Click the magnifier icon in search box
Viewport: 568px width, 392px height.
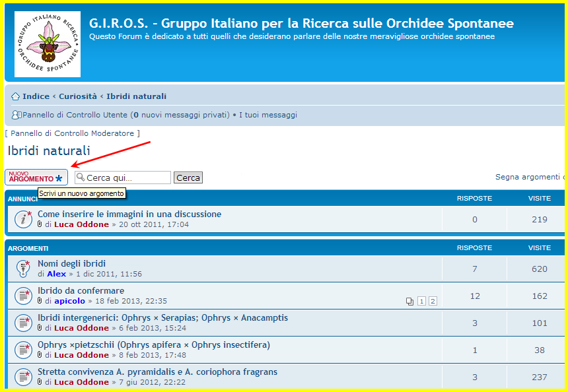click(x=81, y=177)
